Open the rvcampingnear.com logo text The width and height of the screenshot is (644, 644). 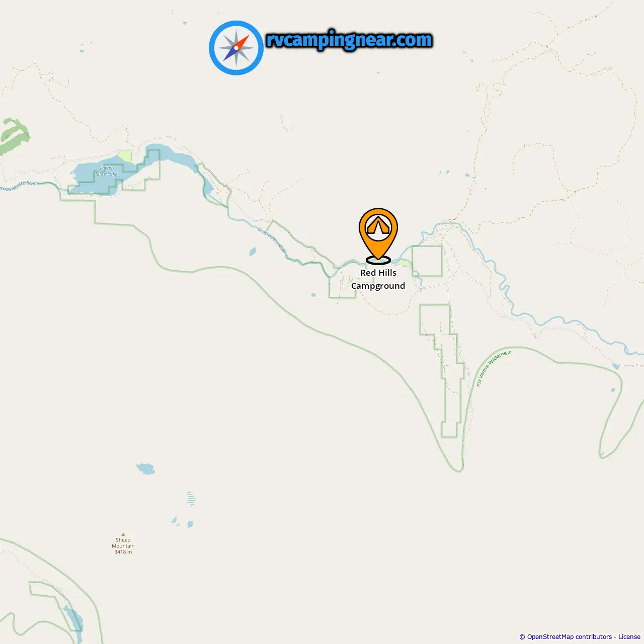click(349, 40)
